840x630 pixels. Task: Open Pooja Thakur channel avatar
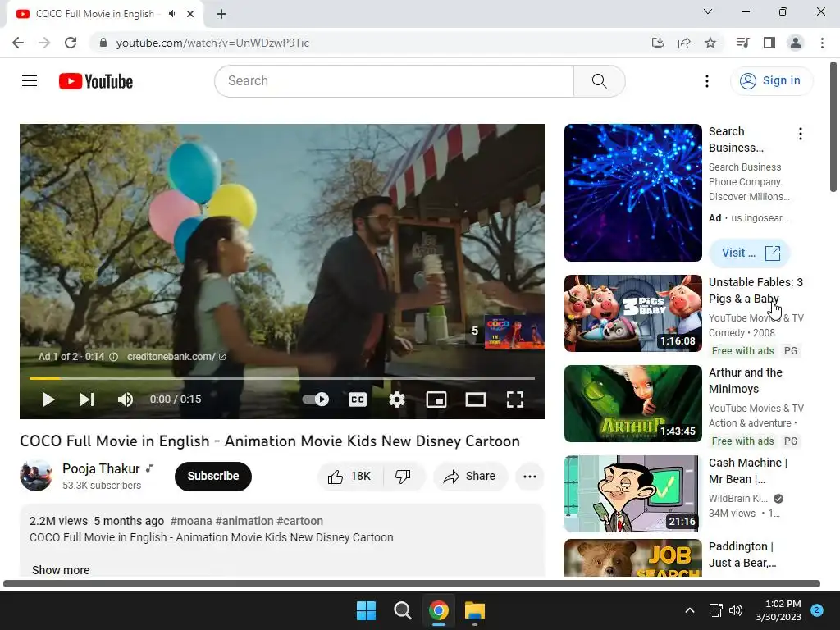click(36, 475)
